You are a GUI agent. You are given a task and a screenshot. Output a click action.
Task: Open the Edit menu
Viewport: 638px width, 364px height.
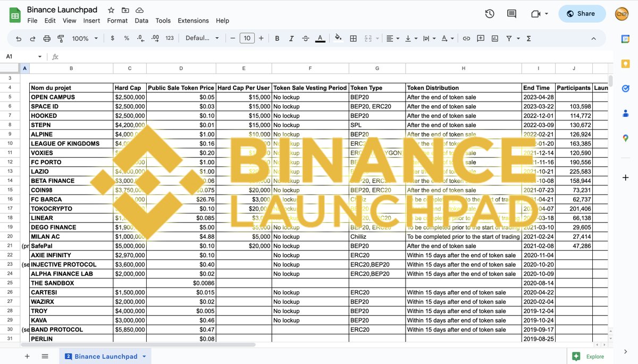pos(50,21)
